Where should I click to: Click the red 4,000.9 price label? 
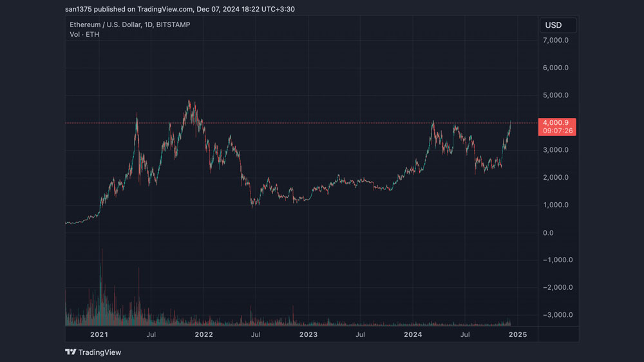pos(556,123)
